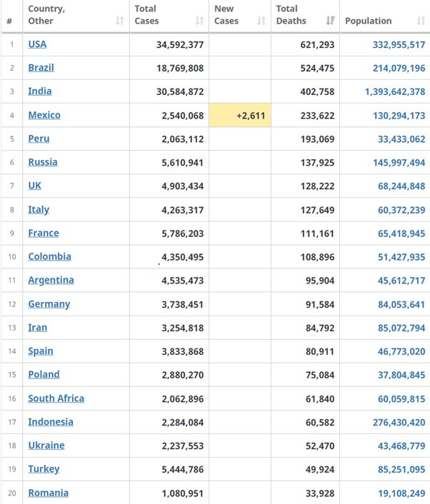The image size is (430, 504).
Task: Click sort arrows in New Cases header
Action: [261, 21]
